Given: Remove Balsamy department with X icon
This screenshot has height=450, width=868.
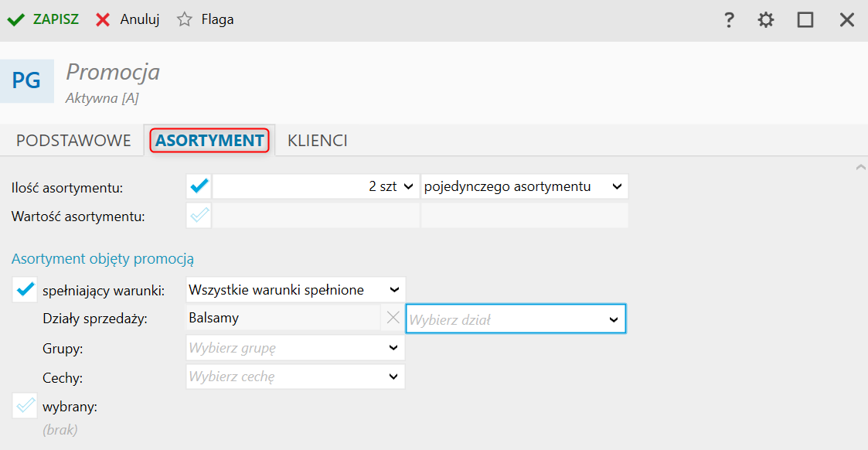Looking at the screenshot, I should coord(393,318).
